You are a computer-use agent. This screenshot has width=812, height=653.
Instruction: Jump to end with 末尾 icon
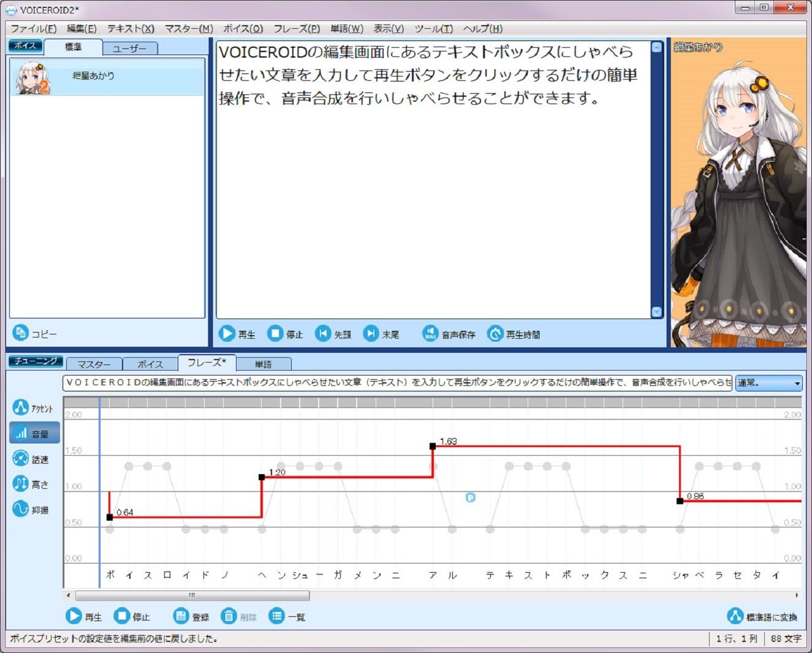(371, 334)
